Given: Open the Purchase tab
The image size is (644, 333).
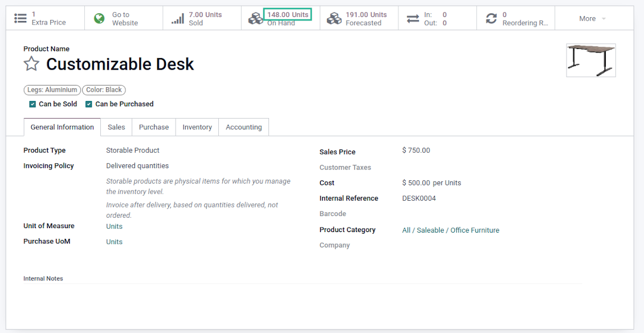Looking at the screenshot, I should tap(154, 127).
